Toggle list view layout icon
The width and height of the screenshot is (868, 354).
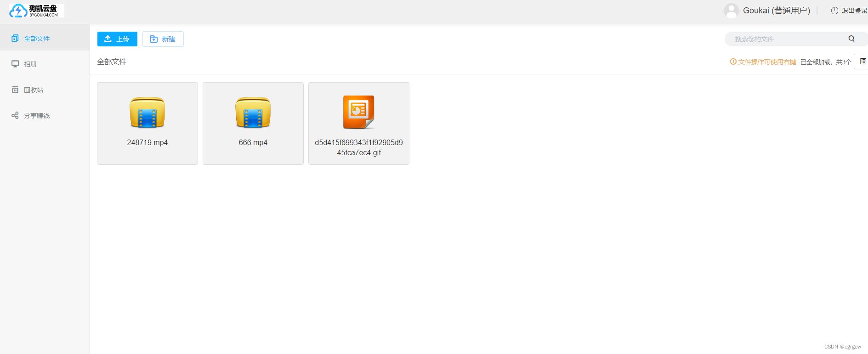coord(862,62)
